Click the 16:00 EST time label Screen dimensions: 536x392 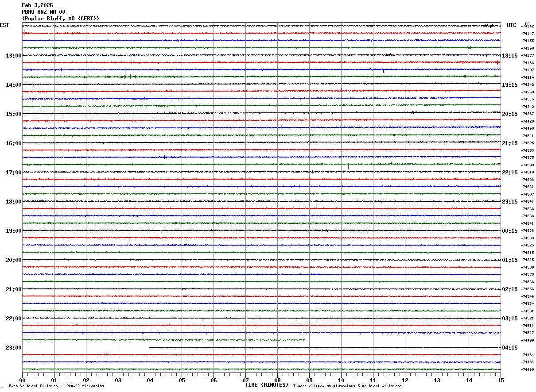tap(13, 143)
